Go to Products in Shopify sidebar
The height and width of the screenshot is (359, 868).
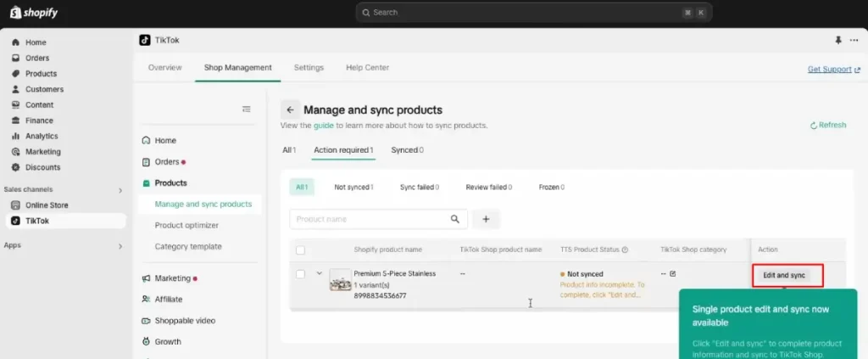41,73
